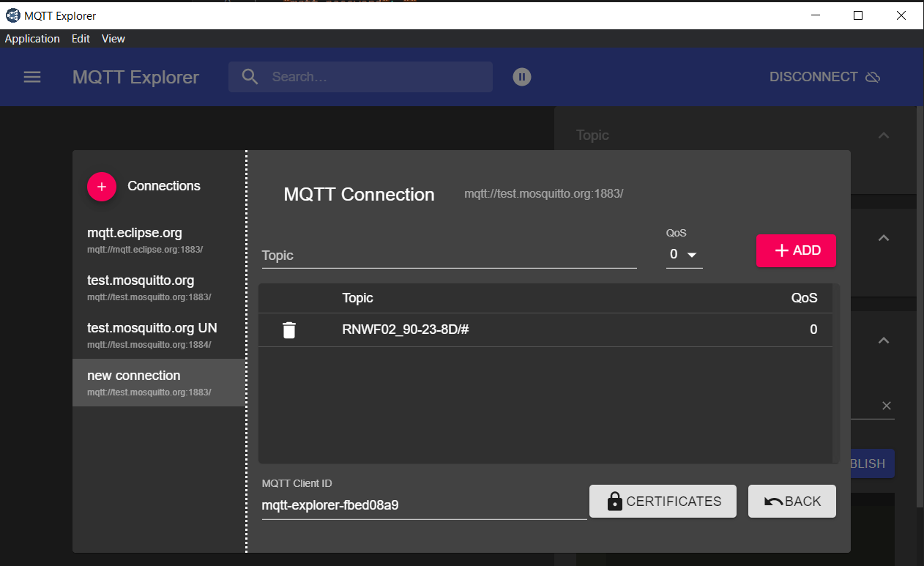Delete the RNWF02_90-23-8D/# subscription

click(289, 330)
